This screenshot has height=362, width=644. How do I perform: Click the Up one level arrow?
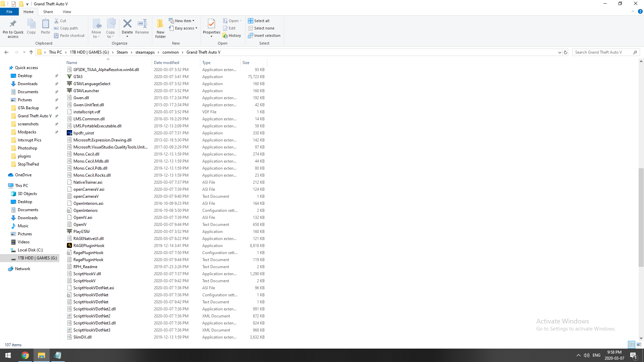click(31, 52)
